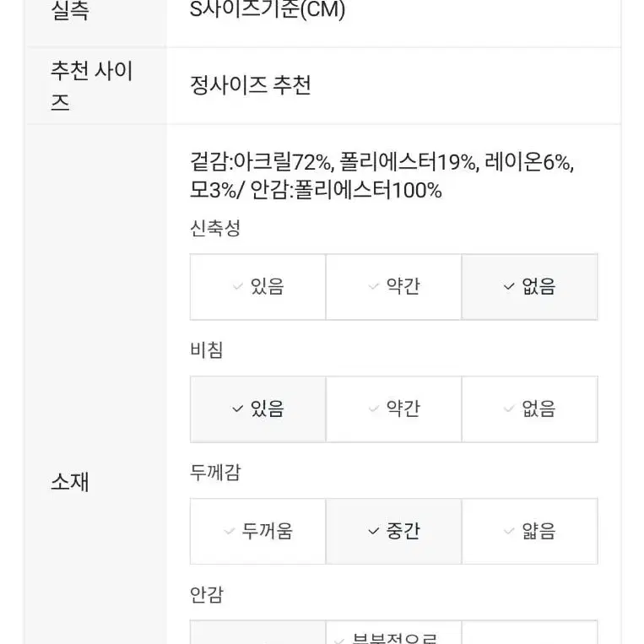Screen dimensions: 644x644
Task: Select 없음 option under 비침
Action: coord(529,409)
